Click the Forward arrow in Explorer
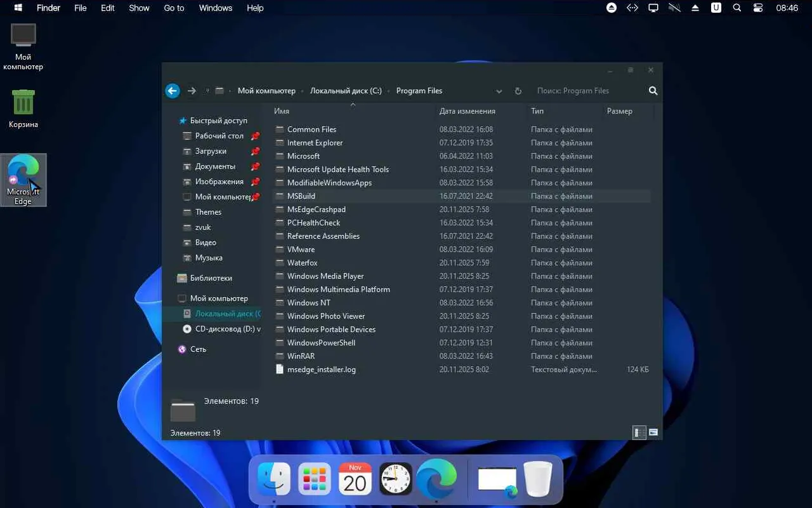This screenshot has width=812, height=508. tap(192, 91)
